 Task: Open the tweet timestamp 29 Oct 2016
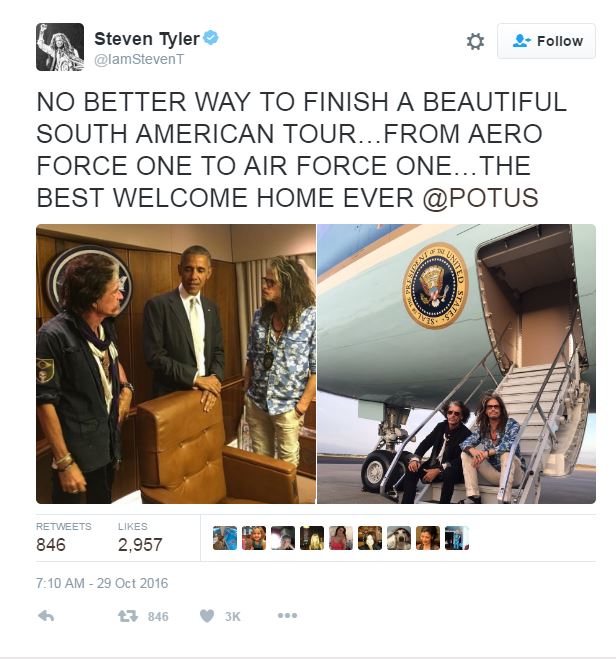pos(102,583)
